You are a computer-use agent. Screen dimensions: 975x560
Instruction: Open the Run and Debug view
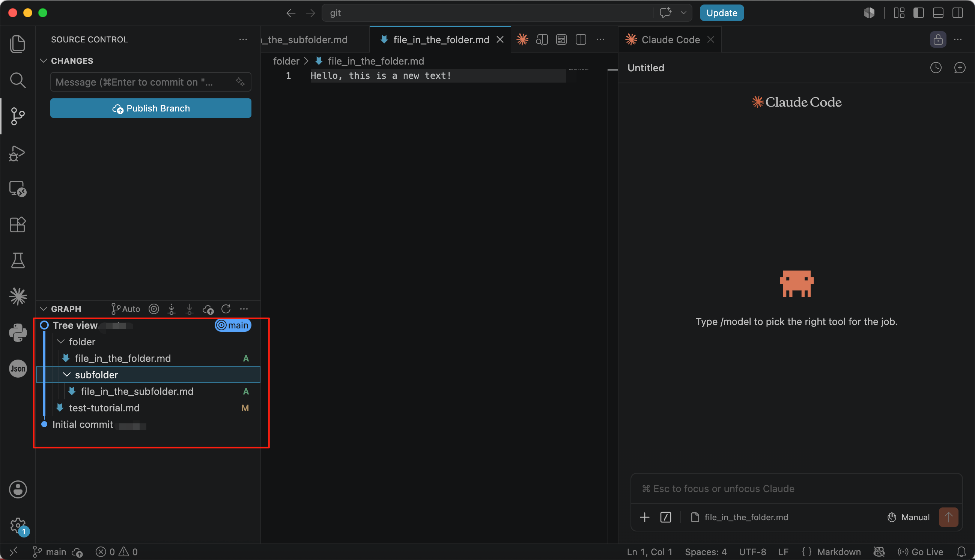coord(18,153)
